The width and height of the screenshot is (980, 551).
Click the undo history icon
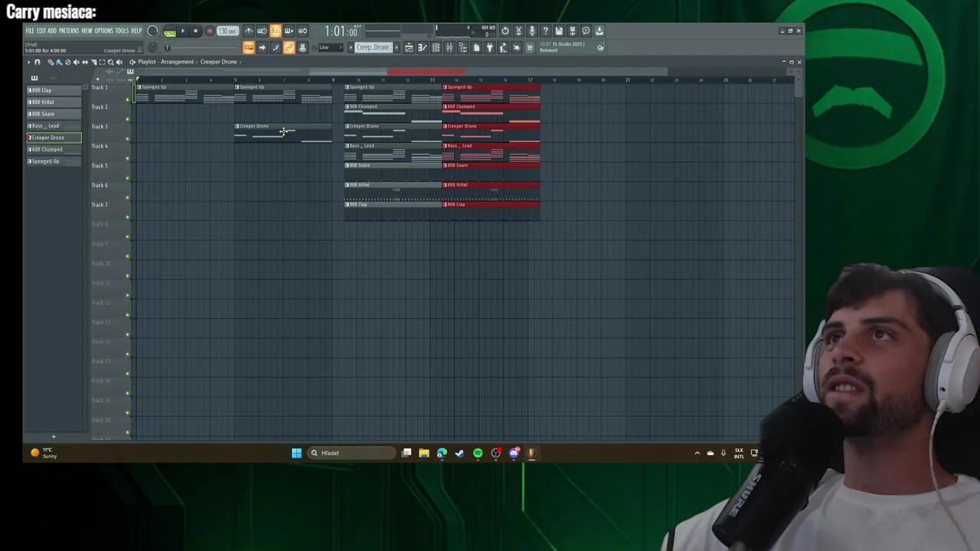tap(505, 31)
